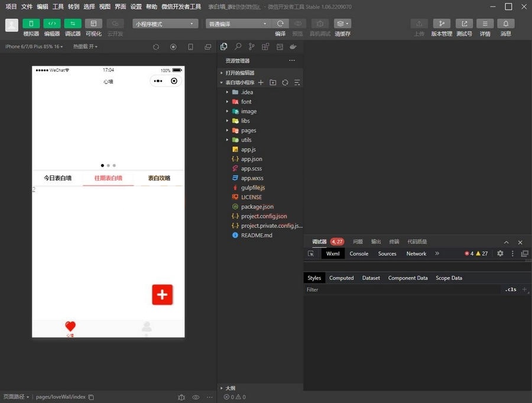Open the source control branch icon

pyautogui.click(x=251, y=47)
